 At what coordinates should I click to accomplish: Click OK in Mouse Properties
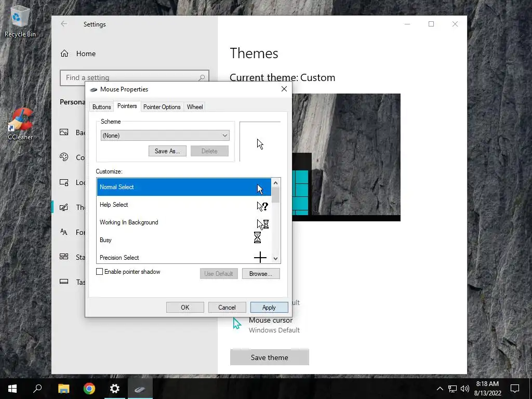tap(185, 308)
